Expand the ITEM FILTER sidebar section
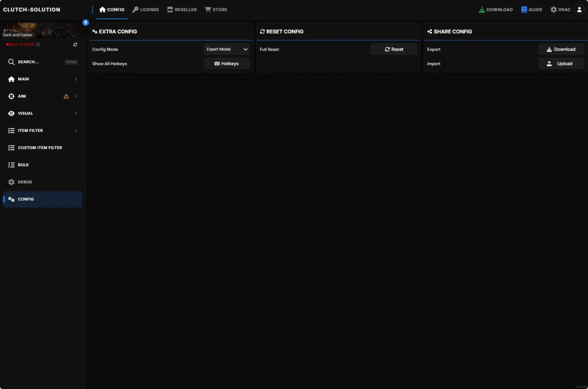The image size is (588, 389). 43,131
